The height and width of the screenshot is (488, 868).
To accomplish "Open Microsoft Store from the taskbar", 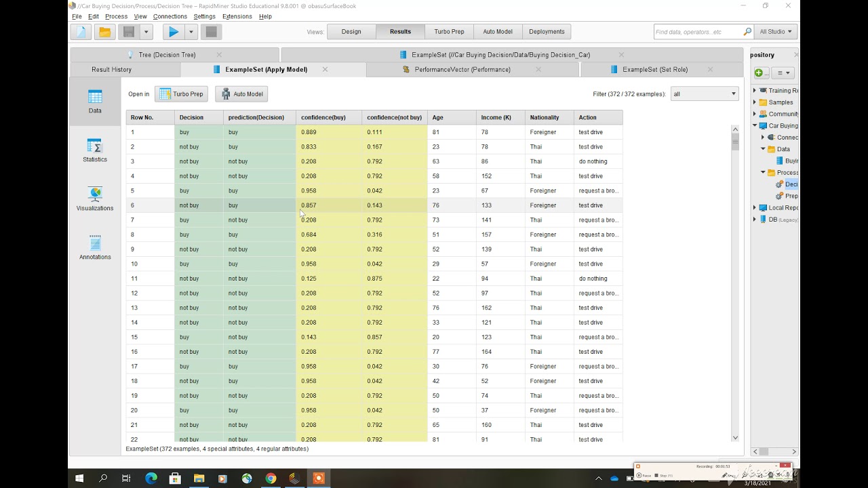I will (x=175, y=479).
